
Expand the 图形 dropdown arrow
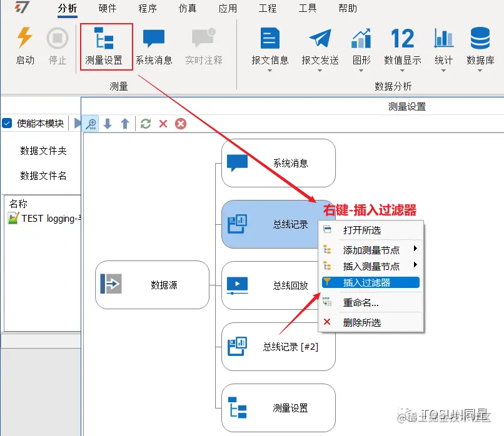(x=361, y=71)
